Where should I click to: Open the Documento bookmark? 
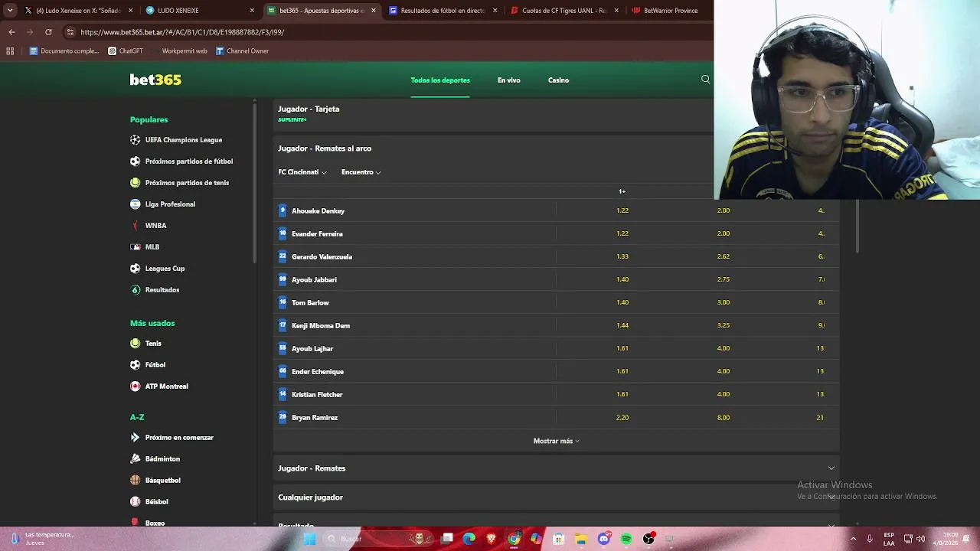64,51
